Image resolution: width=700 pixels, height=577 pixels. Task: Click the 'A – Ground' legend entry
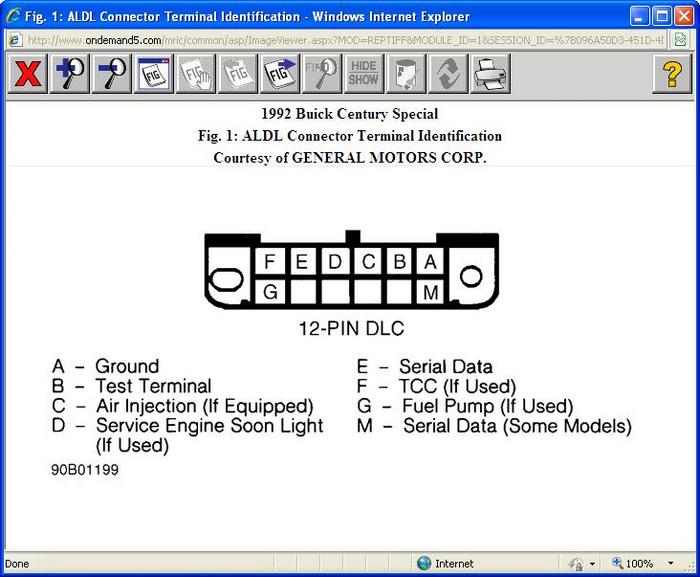105,366
